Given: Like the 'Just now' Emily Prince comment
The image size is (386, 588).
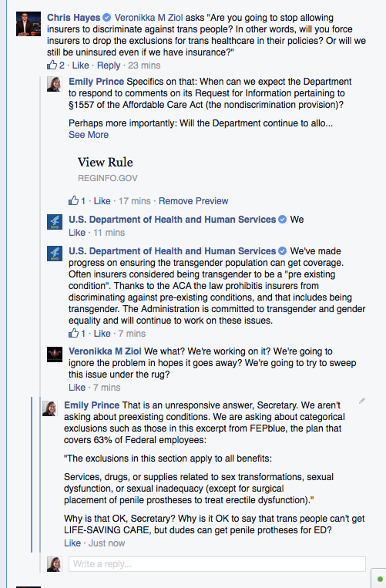Looking at the screenshot, I should [72, 543].
